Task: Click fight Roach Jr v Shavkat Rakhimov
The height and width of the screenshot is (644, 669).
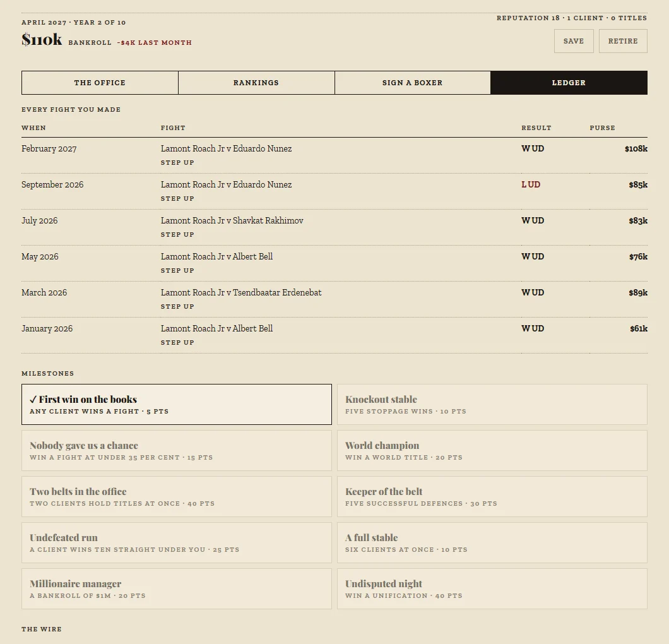Action: click(x=232, y=220)
